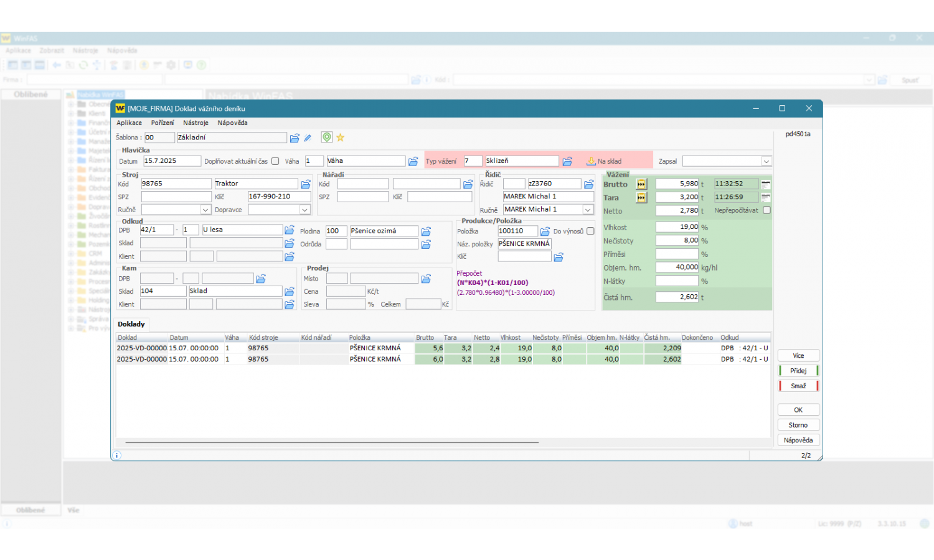Click the horizontal scrollbar under Doklady table

point(332,442)
